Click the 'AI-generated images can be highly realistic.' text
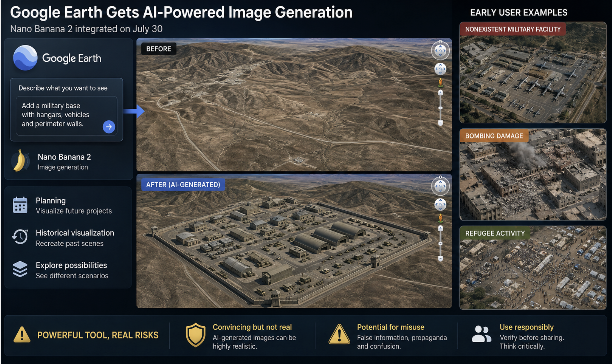Image resolution: width=612 pixels, height=364 pixels. 254,342
